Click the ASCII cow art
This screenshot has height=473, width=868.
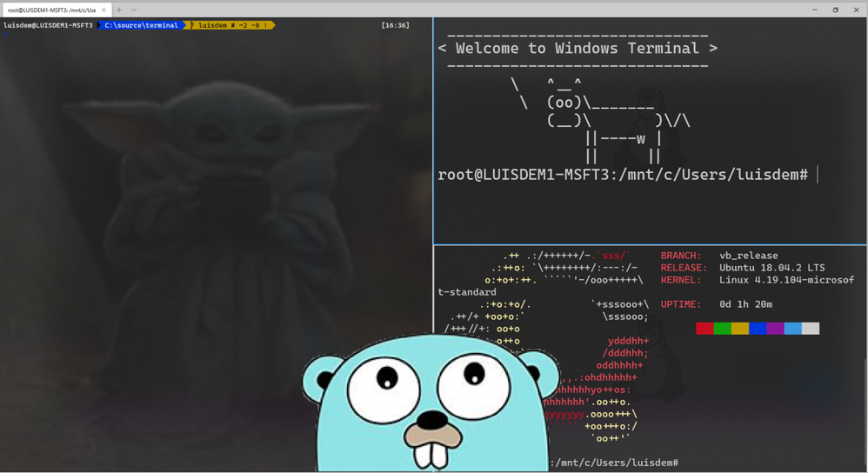pyautogui.click(x=601, y=123)
